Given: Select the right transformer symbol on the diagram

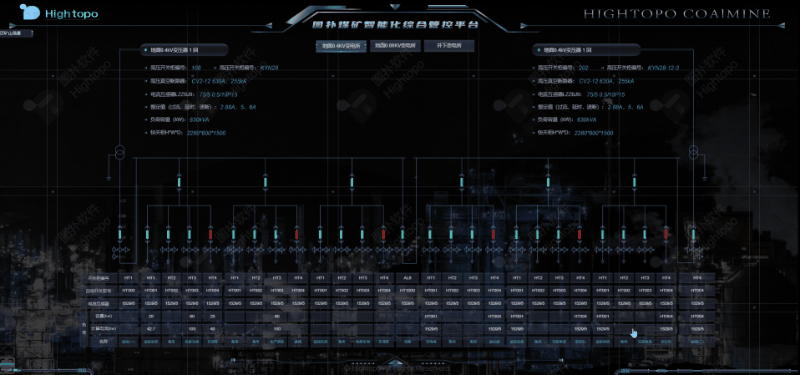Looking at the screenshot, I should [x=693, y=152].
